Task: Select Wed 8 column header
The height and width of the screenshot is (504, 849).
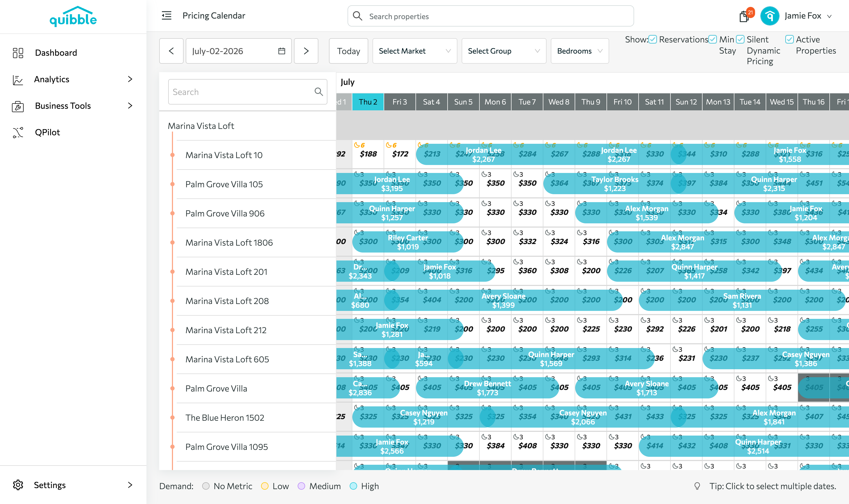Action: [x=559, y=102]
